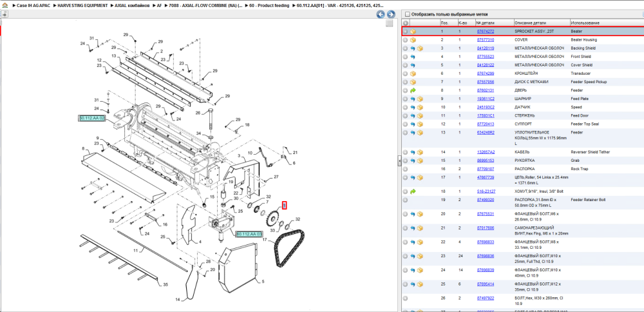The image size is (644, 312).
Task: Click plus icon for 175931C1
Action: [405, 115]
